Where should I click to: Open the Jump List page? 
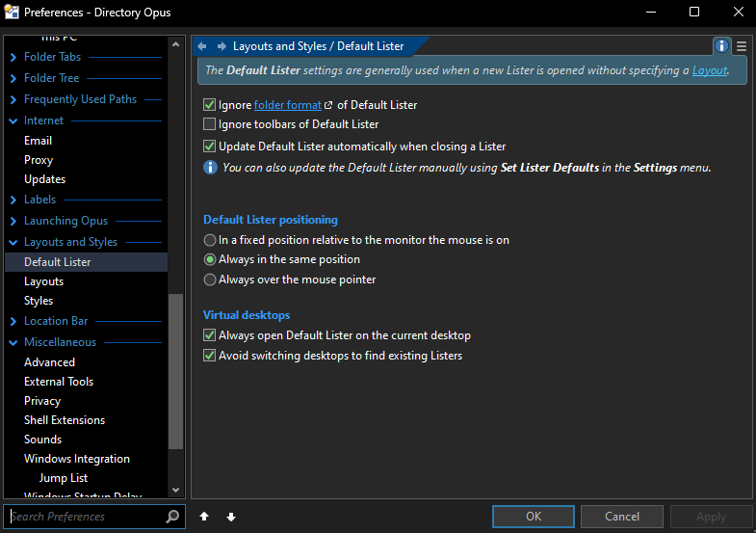87,478
